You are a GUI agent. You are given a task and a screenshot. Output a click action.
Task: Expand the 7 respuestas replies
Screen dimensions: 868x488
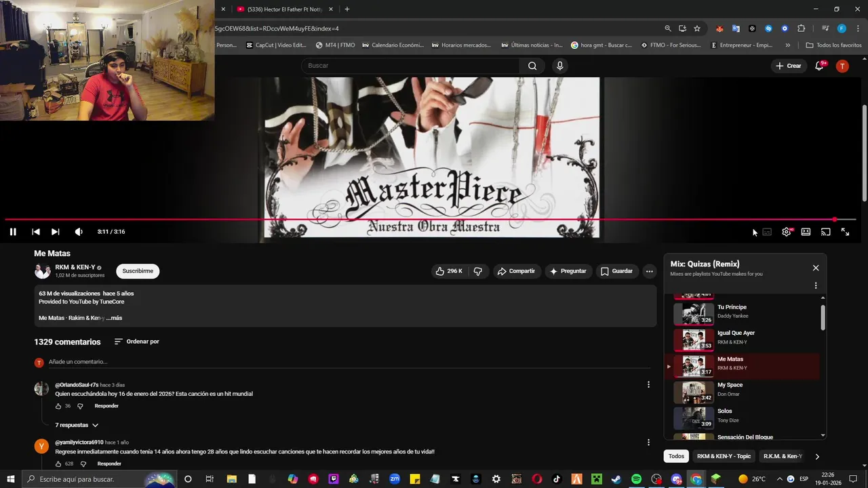point(77,425)
